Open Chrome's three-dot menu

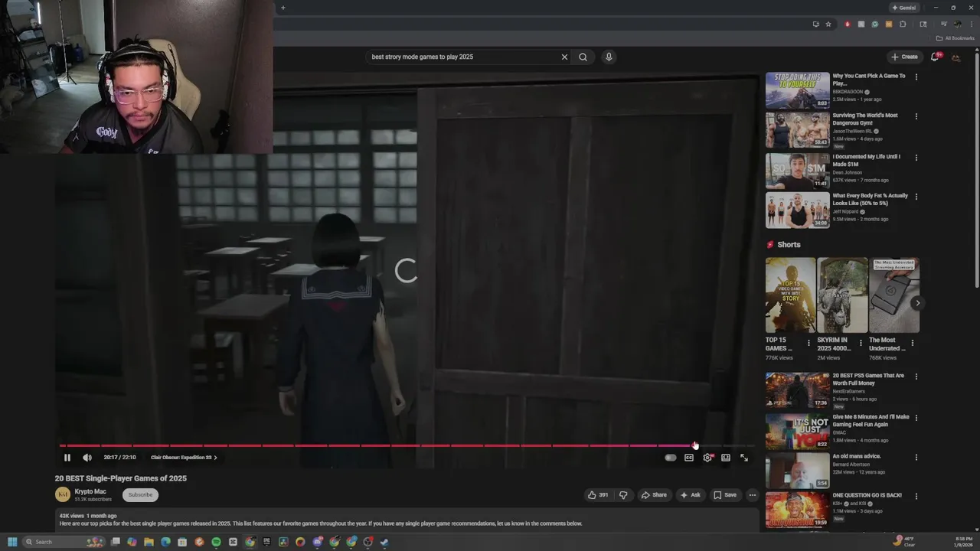[x=972, y=24]
